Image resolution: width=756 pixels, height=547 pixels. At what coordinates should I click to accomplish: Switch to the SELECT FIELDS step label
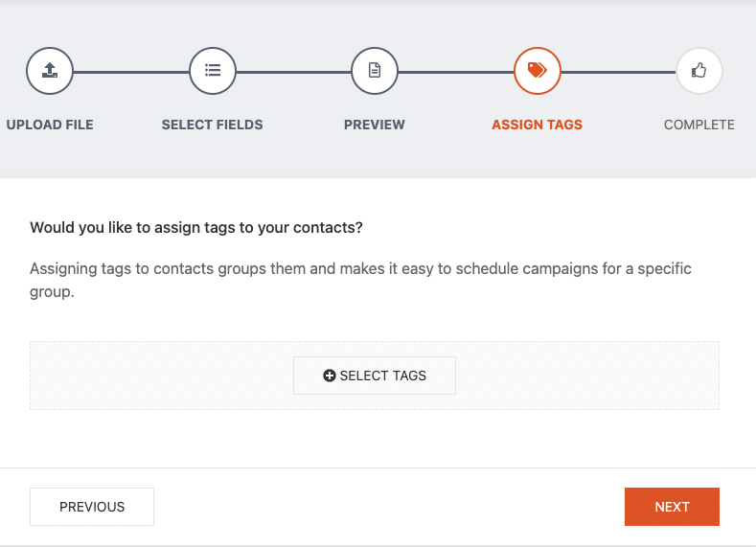tap(212, 125)
